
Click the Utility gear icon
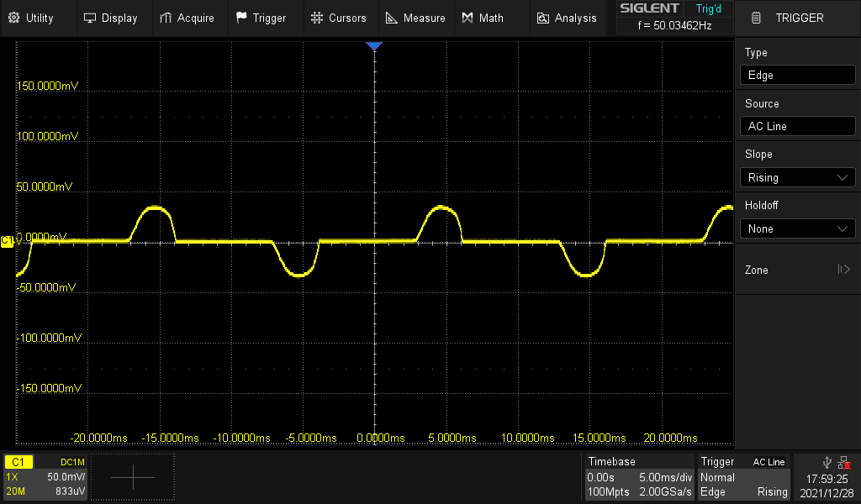click(14, 18)
